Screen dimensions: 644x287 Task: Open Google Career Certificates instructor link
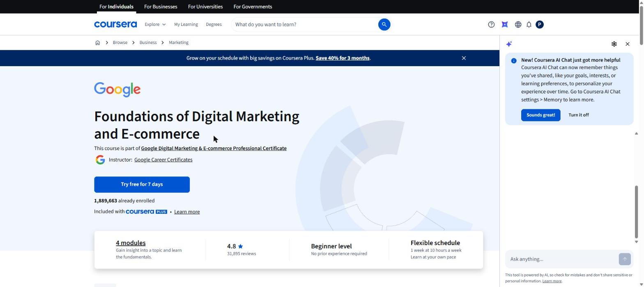tap(163, 160)
